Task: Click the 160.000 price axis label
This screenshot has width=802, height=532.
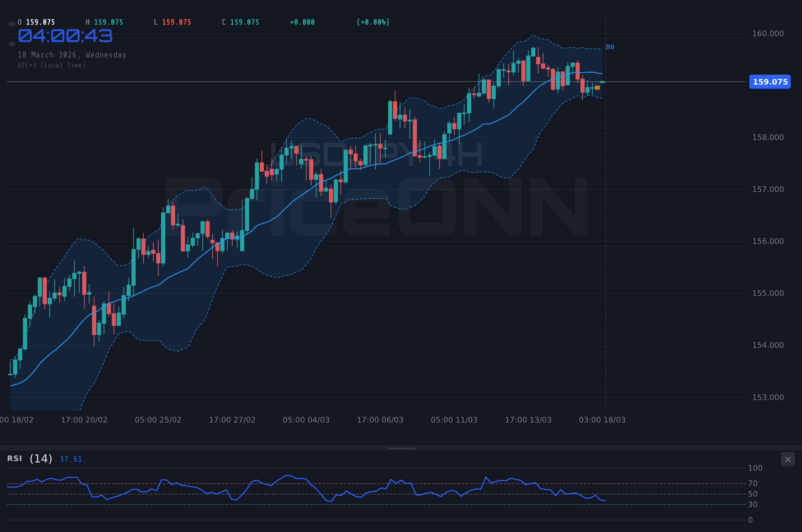Action: coord(768,34)
